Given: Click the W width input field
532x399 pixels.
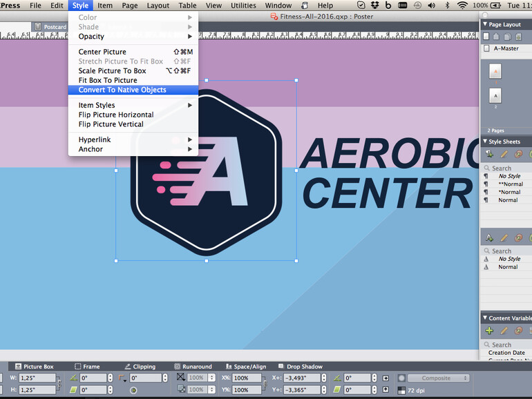Looking at the screenshot, I should click(x=37, y=378).
